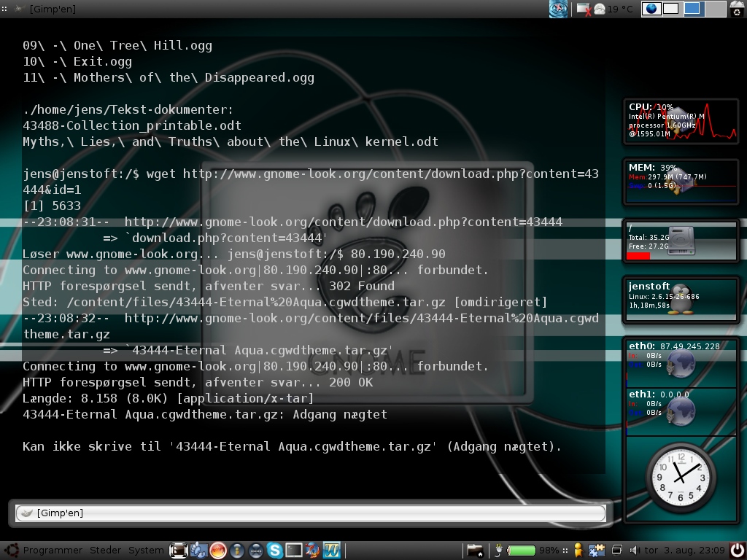Click the 'Længde: 8.158 (8.0K)' line
Image resolution: width=747 pixels, height=560 pixels.
point(169,398)
